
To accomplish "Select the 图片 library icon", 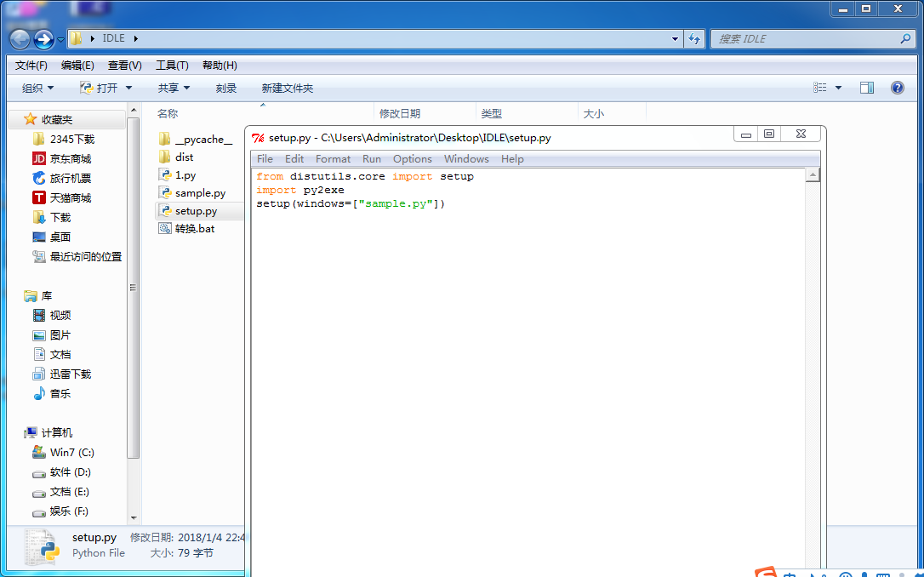I will tap(39, 335).
